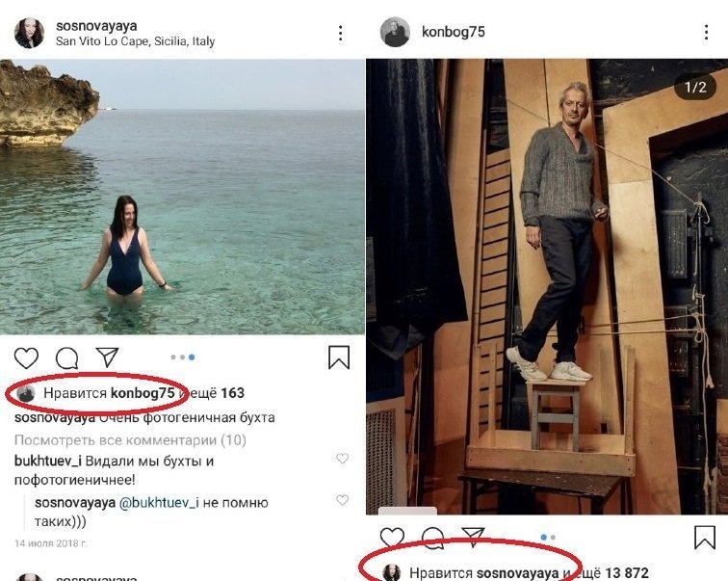The height and width of the screenshot is (581, 728).
Task: Open three-dot menu for konbog75 post
Action: pyautogui.click(x=705, y=34)
